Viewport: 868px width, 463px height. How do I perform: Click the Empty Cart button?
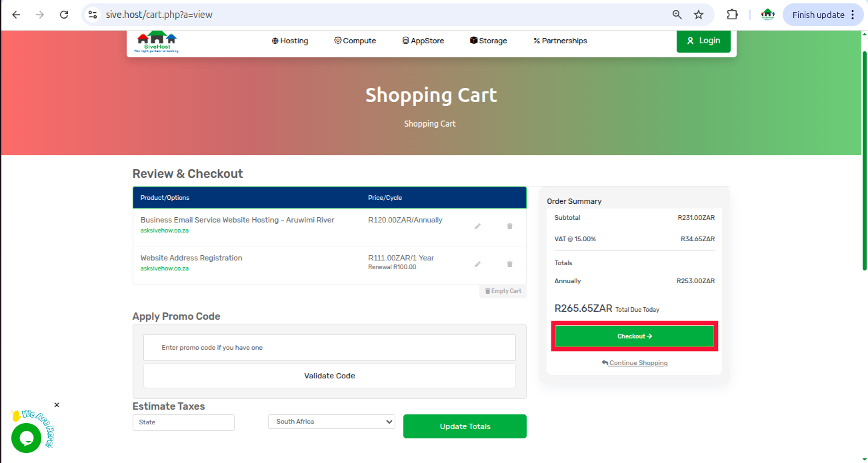click(x=503, y=291)
